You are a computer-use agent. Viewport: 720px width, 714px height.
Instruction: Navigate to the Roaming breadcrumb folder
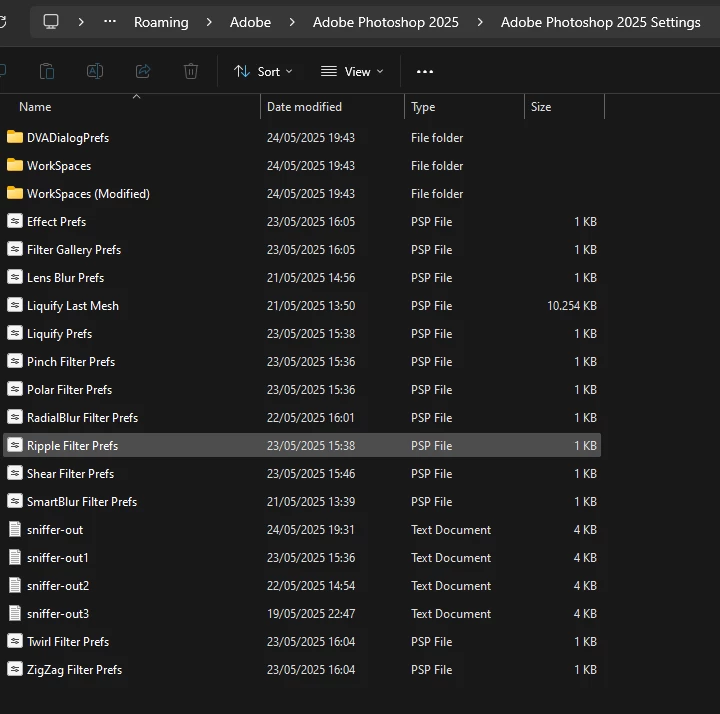(x=161, y=22)
